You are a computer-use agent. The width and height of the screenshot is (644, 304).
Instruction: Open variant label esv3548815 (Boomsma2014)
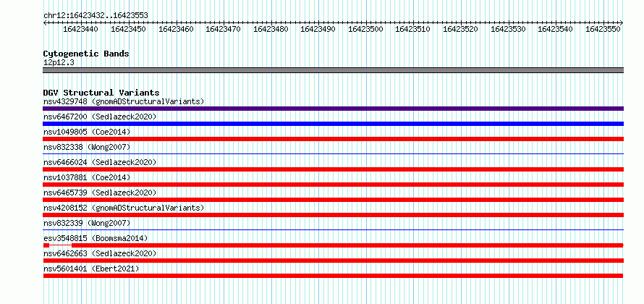[x=96, y=238]
